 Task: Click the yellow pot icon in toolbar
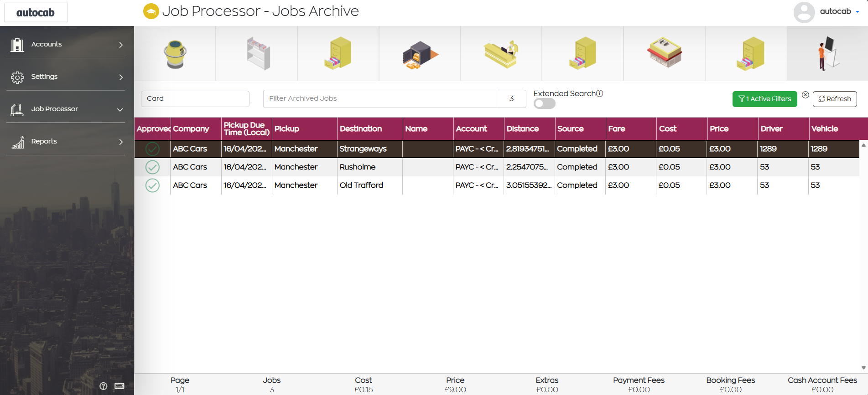tap(175, 54)
